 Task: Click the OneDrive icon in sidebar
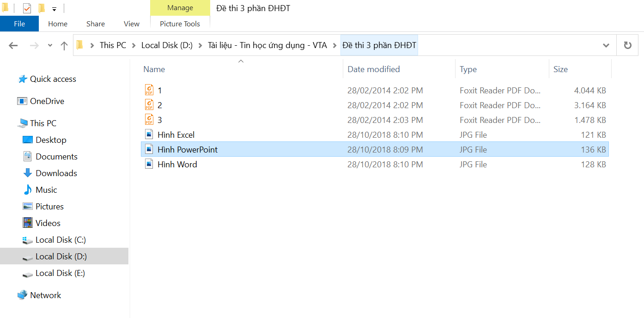point(22,101)
